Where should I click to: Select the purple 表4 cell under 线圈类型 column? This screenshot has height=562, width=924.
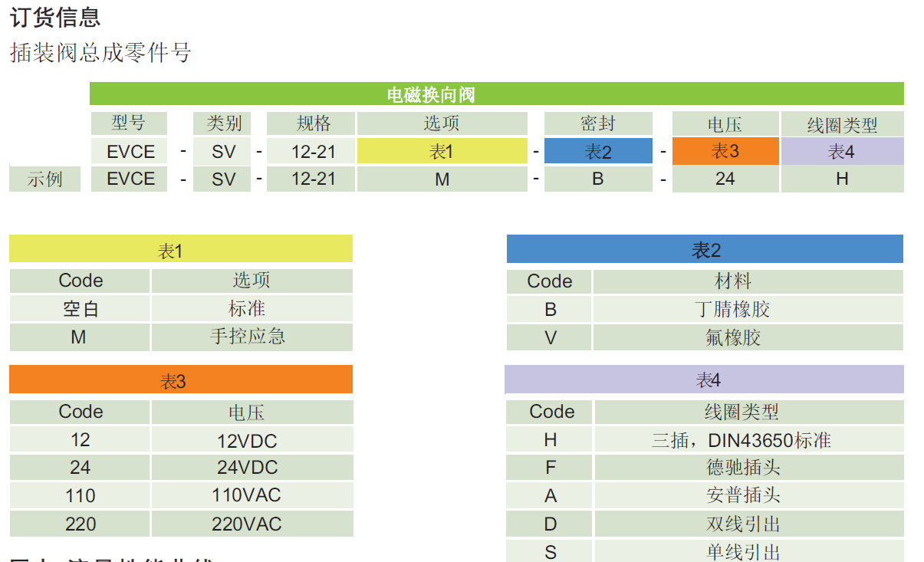[841, 152]
